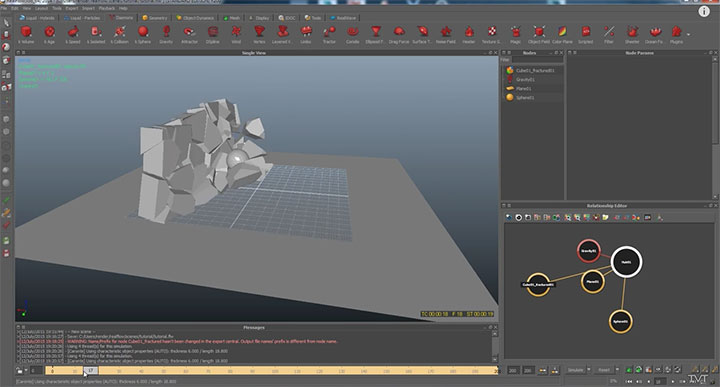Image resolution: width=720 pixels, height=387 pixels.
Task: Select the Plane01 node in Relationship Editor
Action: click(x=592, y=281)
